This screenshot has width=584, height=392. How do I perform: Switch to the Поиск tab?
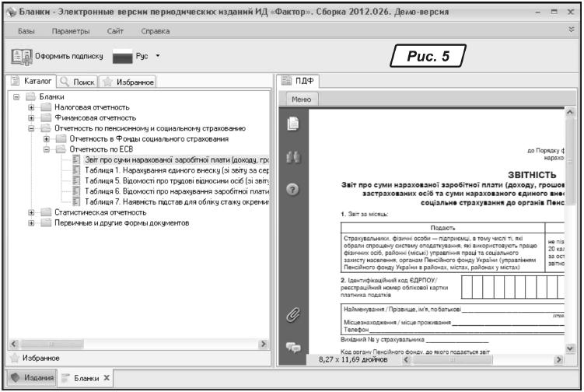click(78, 81)
